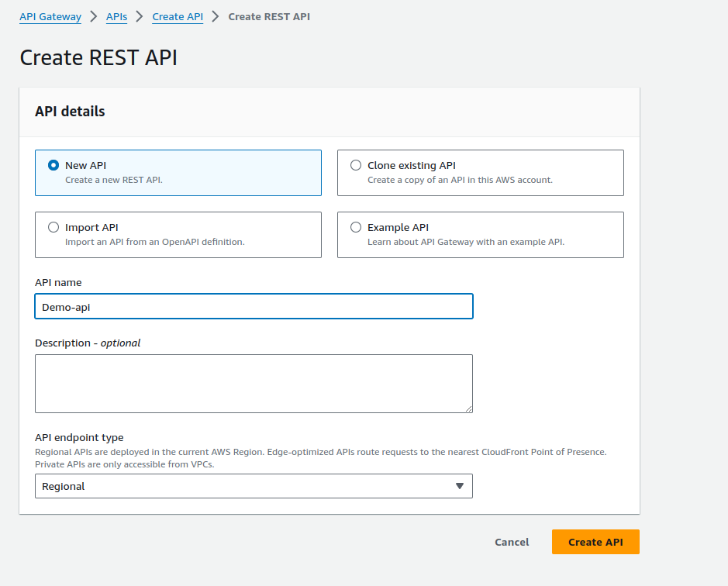Screen dimensions: 728x586
Task: Pick the Example API radio option
Action: coord(356,227)
